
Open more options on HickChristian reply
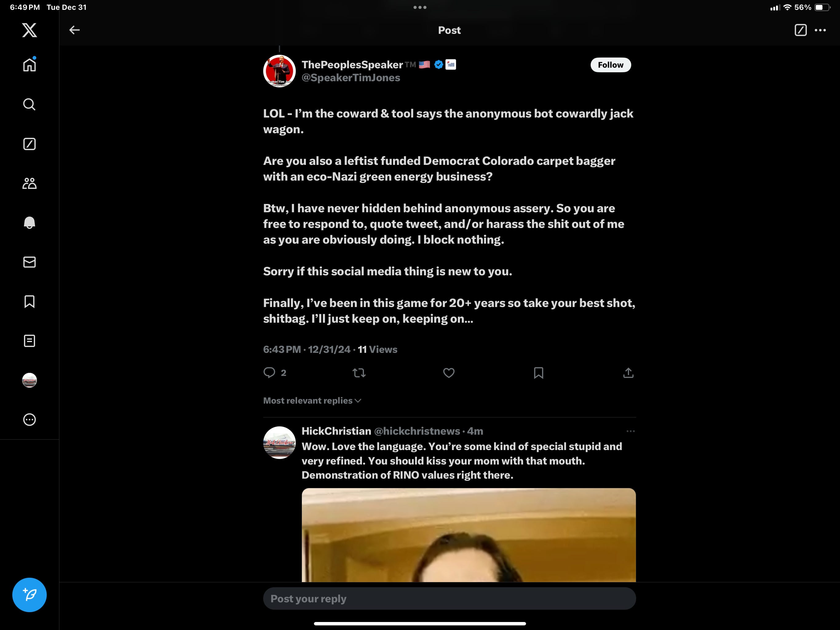630,431
